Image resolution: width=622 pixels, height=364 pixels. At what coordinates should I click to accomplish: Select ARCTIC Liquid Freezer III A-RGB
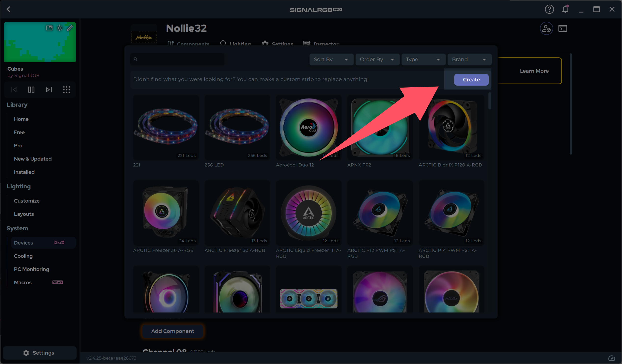(x=308, y=213)
